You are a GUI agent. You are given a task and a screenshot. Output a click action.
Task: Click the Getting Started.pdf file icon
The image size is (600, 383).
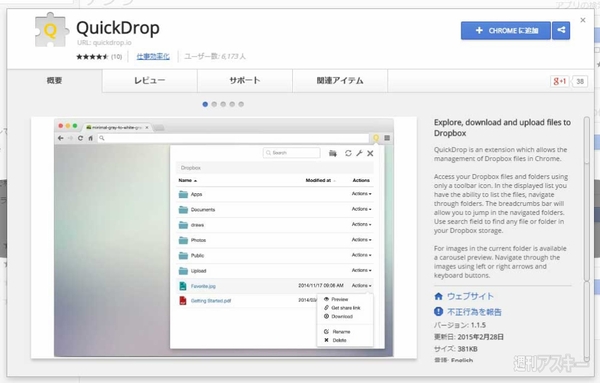click(183, 301)
